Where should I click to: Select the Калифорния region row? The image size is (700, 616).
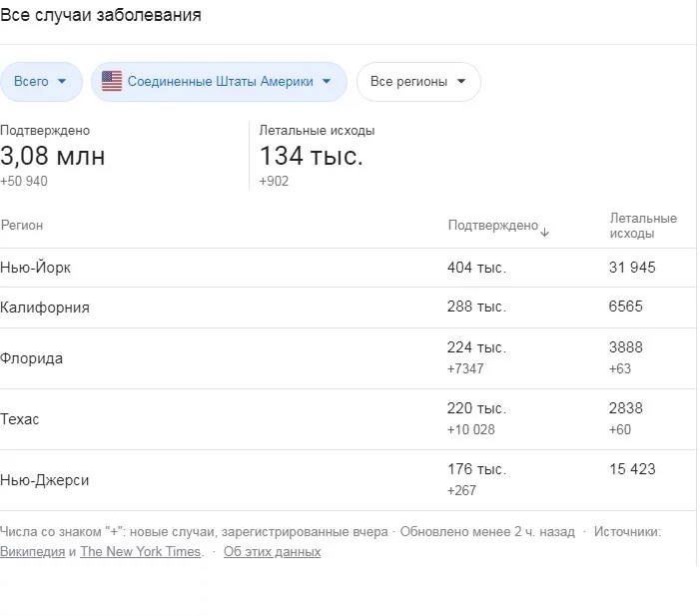[45, 308]
